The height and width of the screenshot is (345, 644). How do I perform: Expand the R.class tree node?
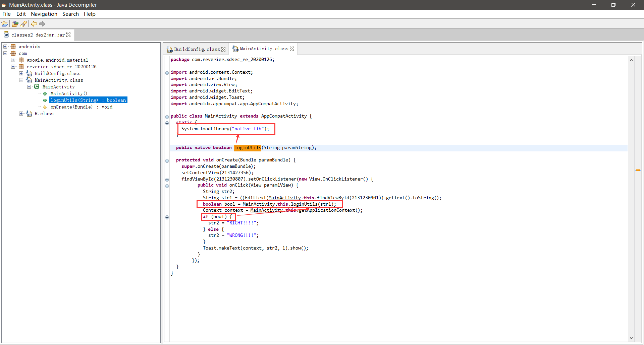[21, 114]
